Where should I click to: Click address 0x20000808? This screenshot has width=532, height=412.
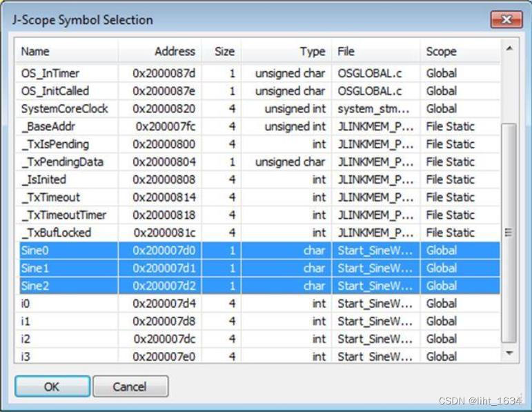[x=164, y=179]
